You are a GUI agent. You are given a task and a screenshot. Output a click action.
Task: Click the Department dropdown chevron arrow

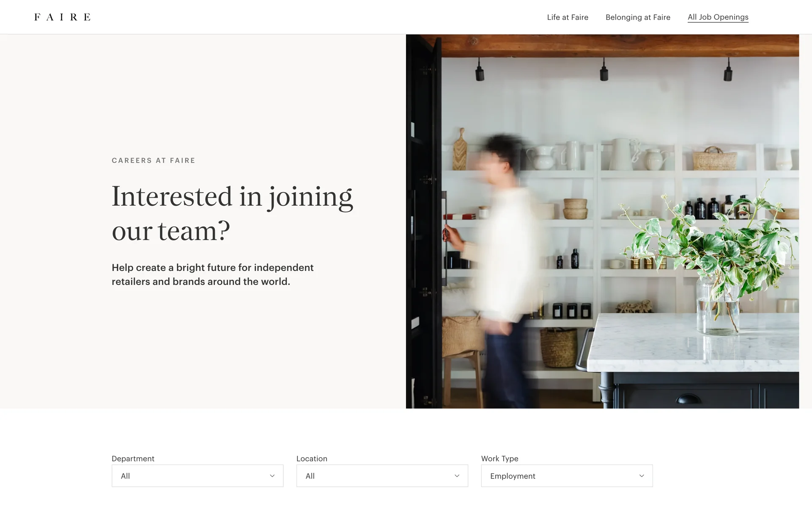[x=272, y=476]
